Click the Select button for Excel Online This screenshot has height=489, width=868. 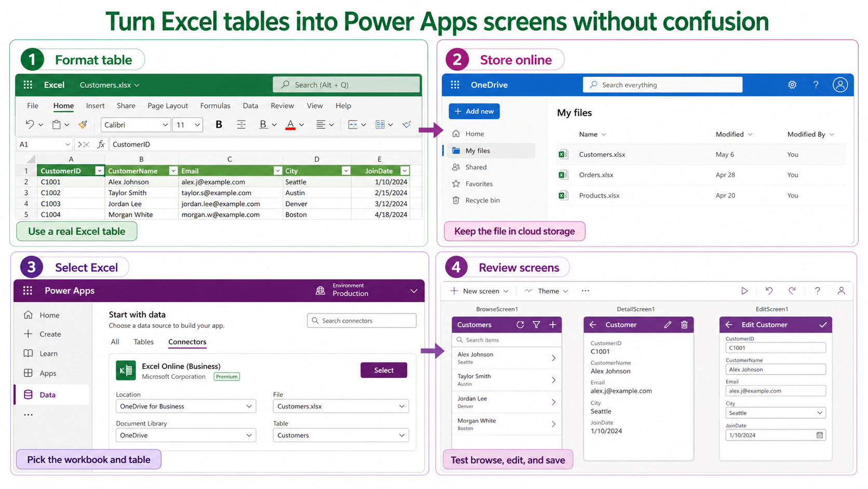click(x=384, y=370)
